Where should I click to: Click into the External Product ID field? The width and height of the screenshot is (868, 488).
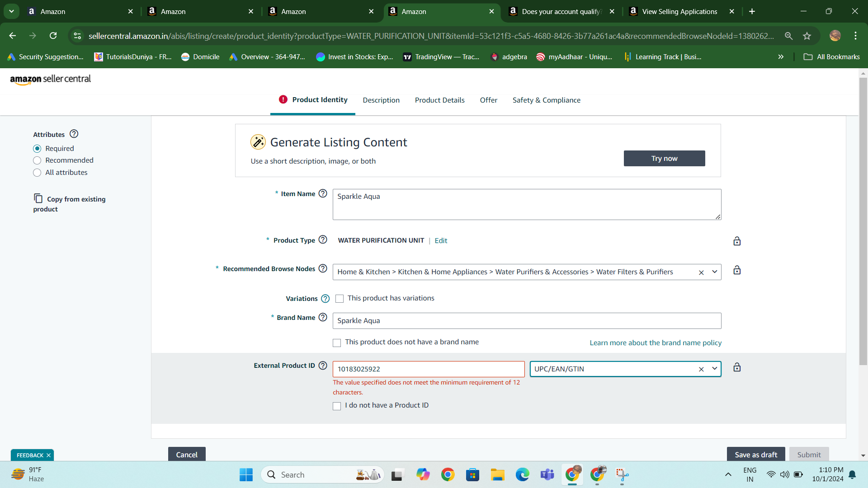(429, 369)
